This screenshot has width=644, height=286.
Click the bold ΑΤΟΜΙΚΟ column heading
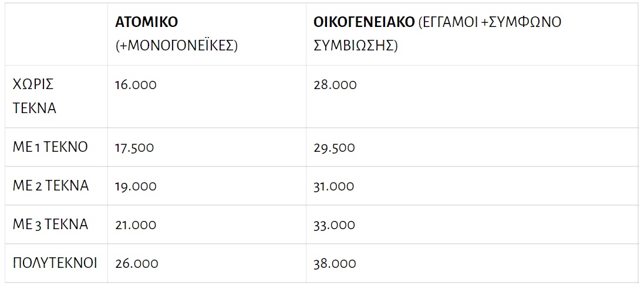coord(147,23)
